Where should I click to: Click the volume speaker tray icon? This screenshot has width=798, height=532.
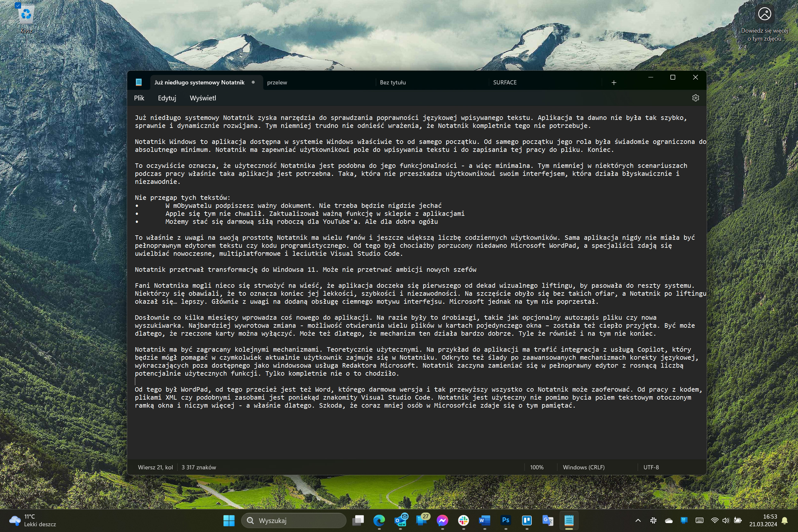pyautogui.click(x=726, y=520)
